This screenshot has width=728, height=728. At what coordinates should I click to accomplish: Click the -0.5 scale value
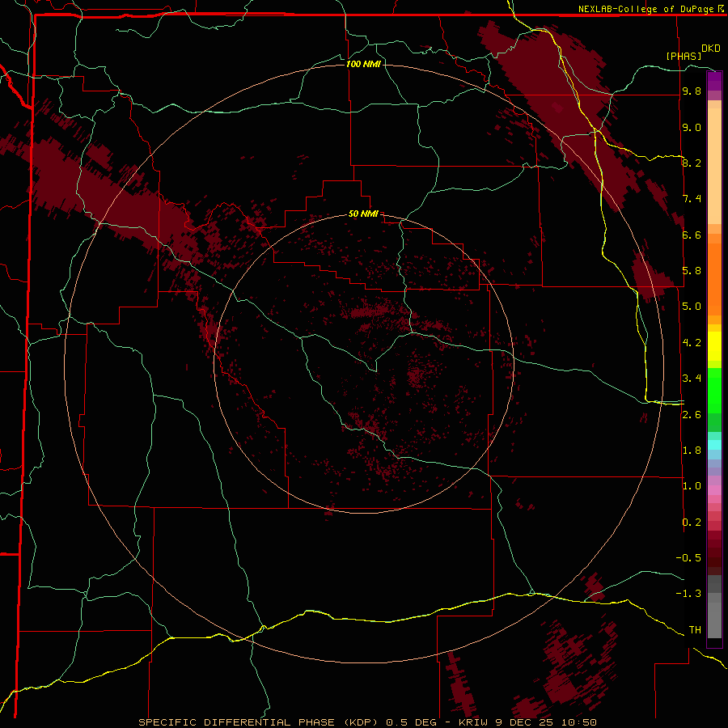pos(688,558)
